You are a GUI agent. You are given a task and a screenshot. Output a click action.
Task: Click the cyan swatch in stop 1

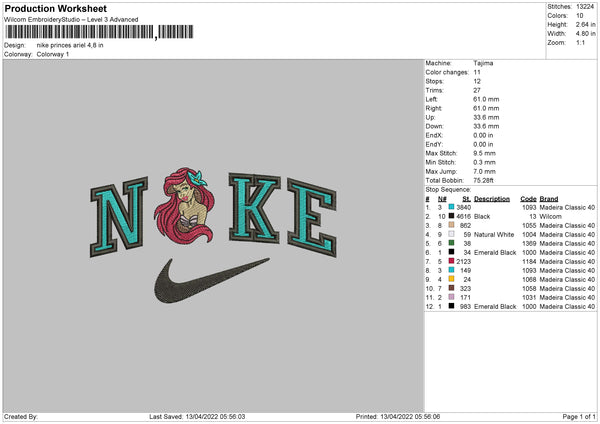451,207
